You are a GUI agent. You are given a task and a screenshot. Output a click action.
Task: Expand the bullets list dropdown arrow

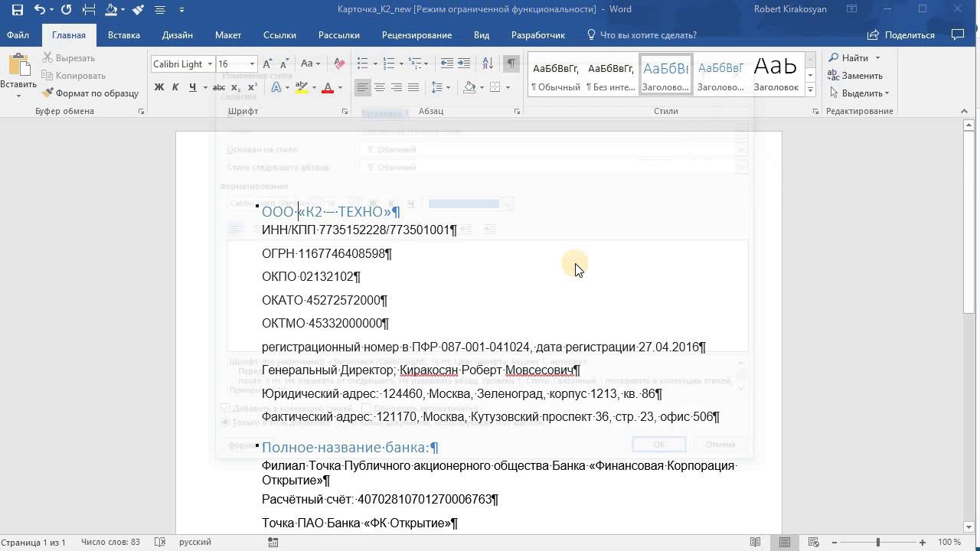(x=375, y=64)
